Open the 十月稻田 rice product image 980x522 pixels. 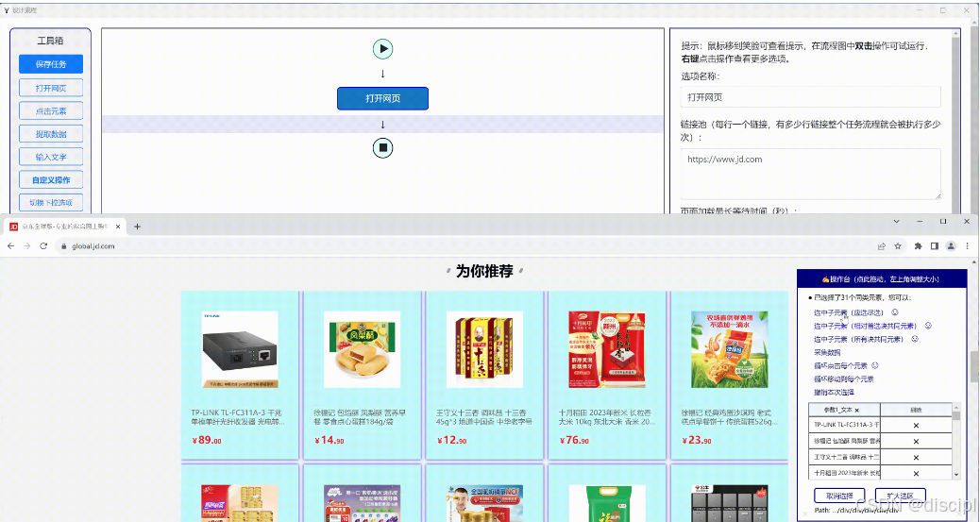[607, 350]
